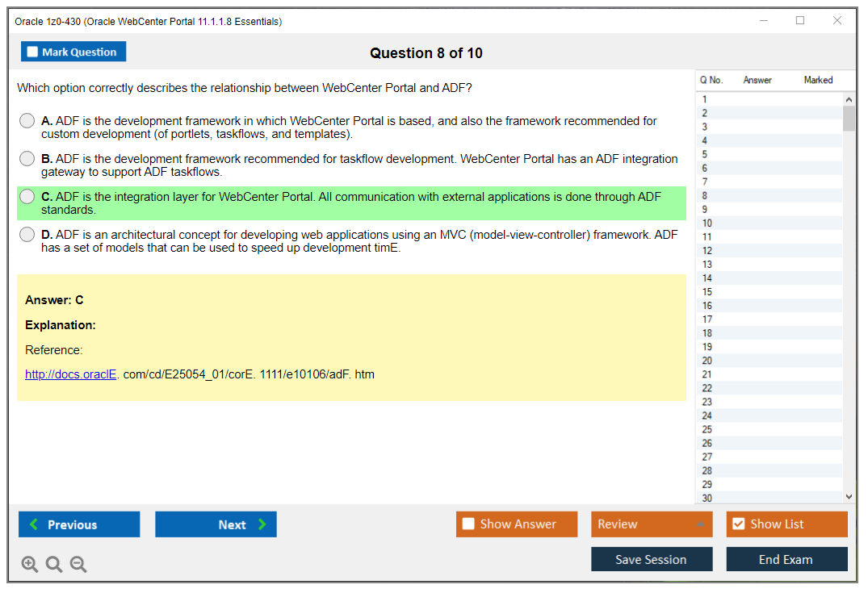Click the zoom in magnifier icon
Image resolution: width=868 pixels, height=593 pixels.
(30, 565)
